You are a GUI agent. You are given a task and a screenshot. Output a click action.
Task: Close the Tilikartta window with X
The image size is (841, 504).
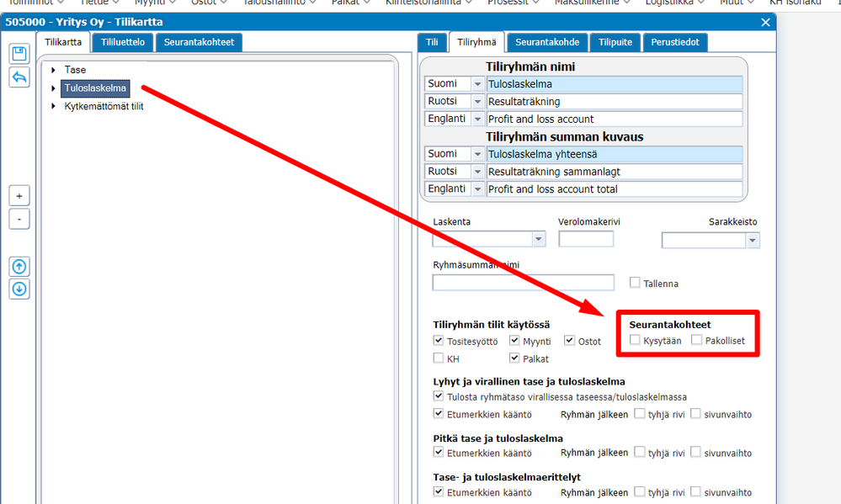pos(765,23)
